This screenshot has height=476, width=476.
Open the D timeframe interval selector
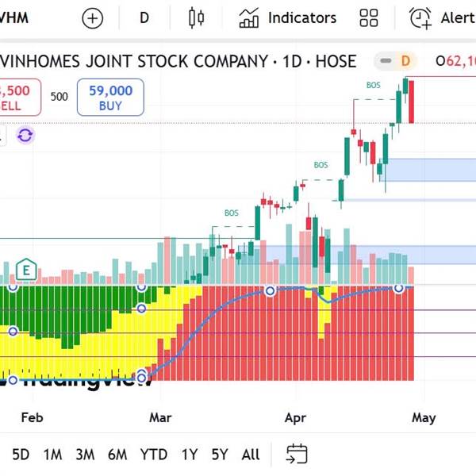tap(144, 18)
